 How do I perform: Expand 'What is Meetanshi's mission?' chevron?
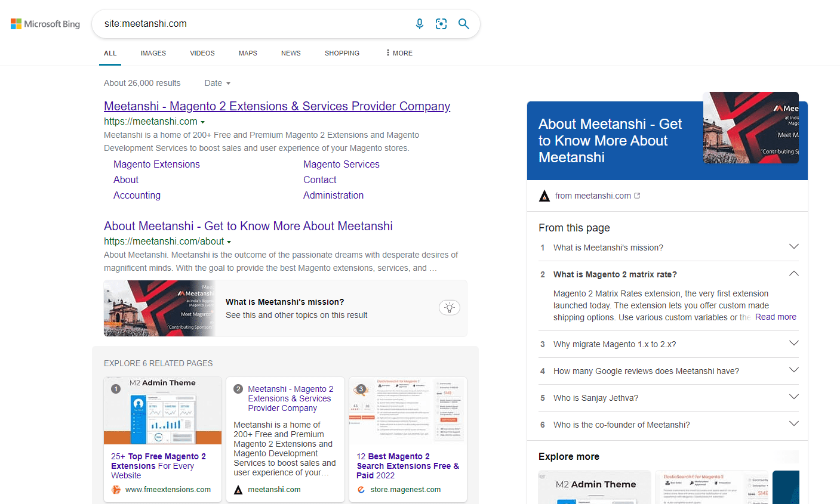coord(794,246)
